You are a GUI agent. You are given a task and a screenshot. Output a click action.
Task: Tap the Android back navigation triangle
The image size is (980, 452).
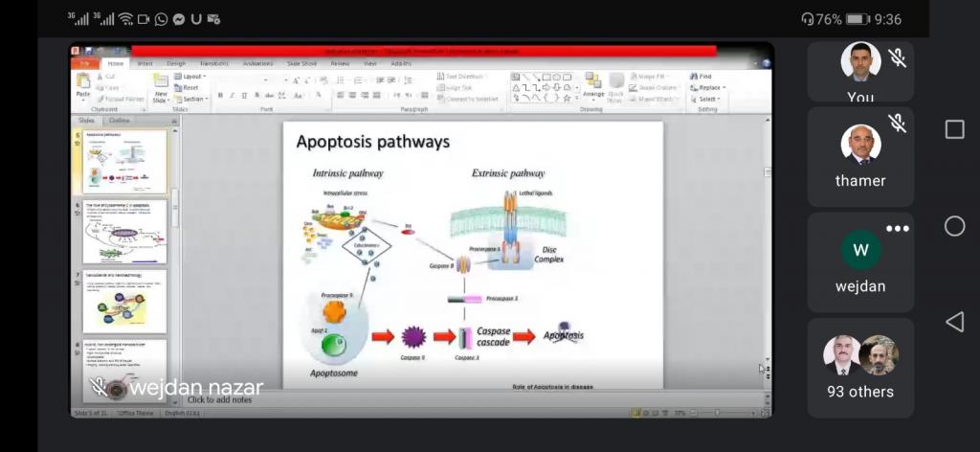(954, 322)
